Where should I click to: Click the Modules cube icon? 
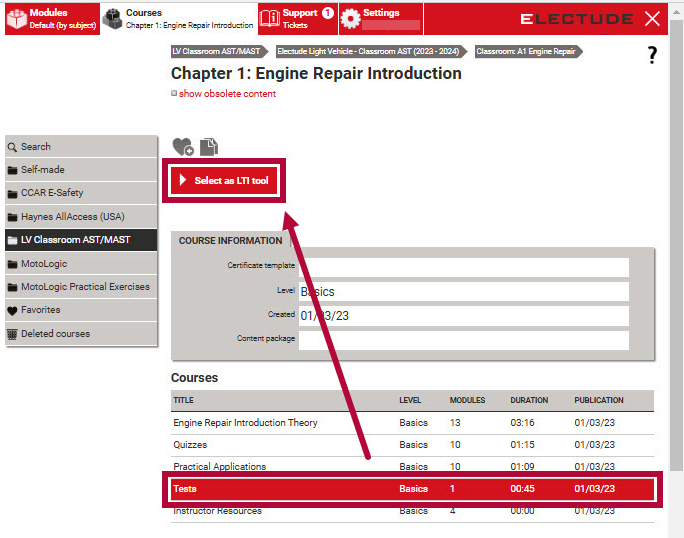tap(17, 19)
